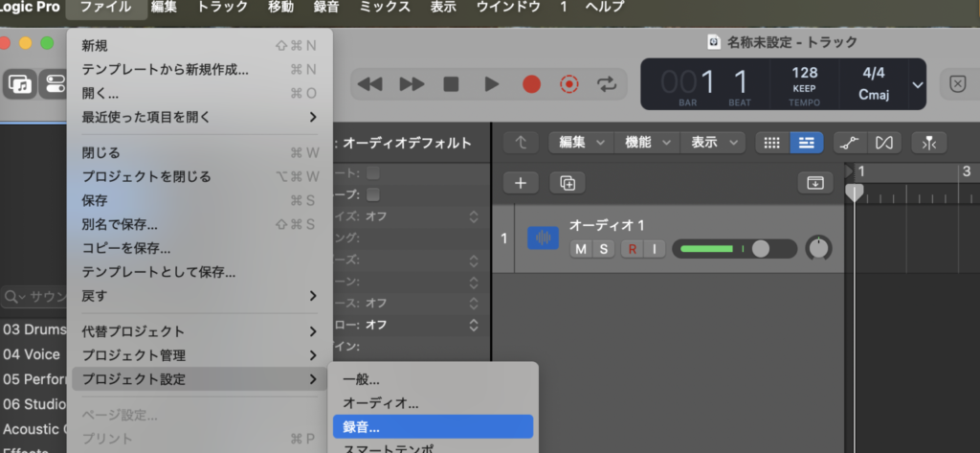980x453 pixels.
Task: Choose 保存 menu item
Action: coord(199,200)
